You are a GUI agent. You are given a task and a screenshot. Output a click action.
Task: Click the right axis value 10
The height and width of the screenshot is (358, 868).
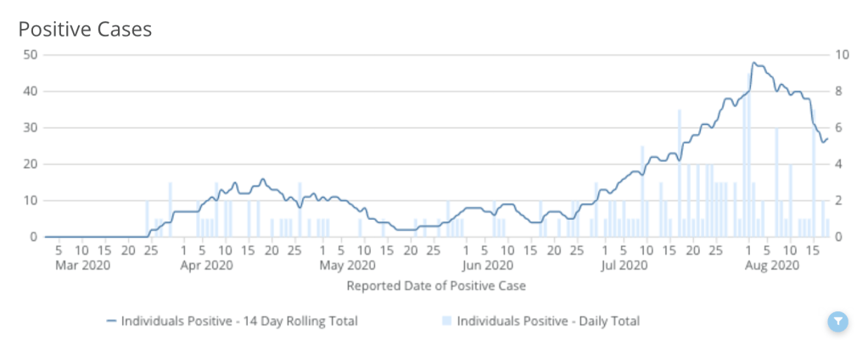(842, 54)
